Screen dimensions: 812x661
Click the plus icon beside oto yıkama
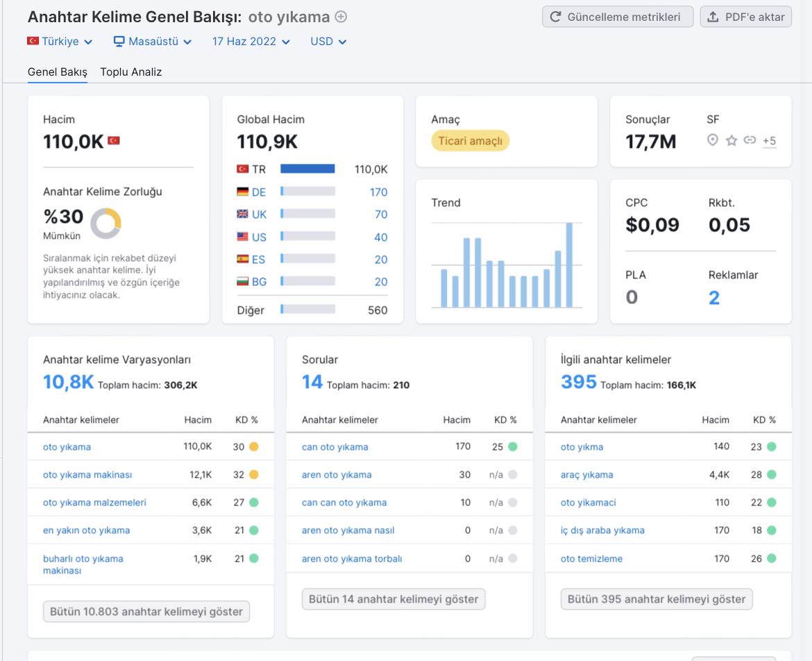(x=341, y=17)
